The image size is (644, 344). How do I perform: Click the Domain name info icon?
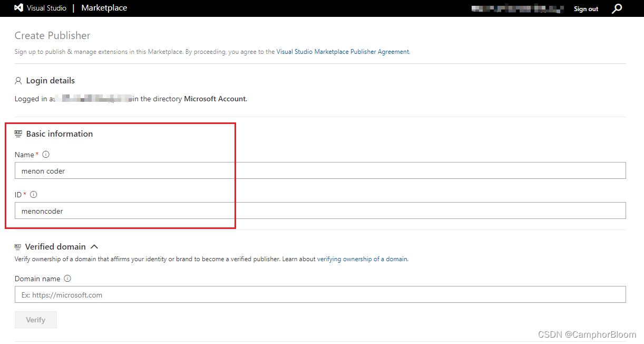click(67, 279)
